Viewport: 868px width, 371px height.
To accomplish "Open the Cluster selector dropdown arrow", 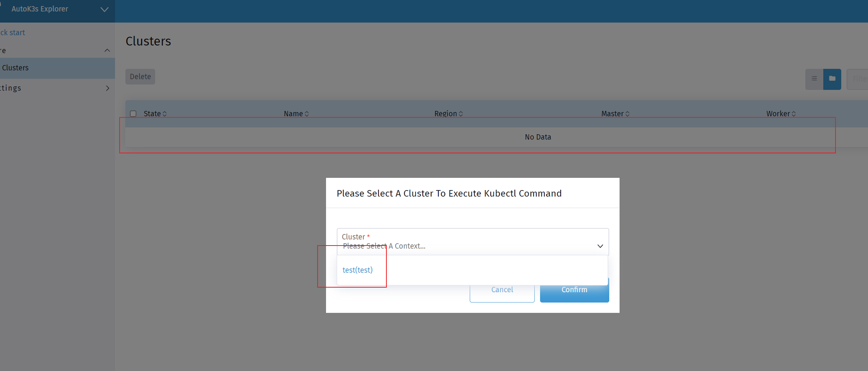I will tap(599, 246).
